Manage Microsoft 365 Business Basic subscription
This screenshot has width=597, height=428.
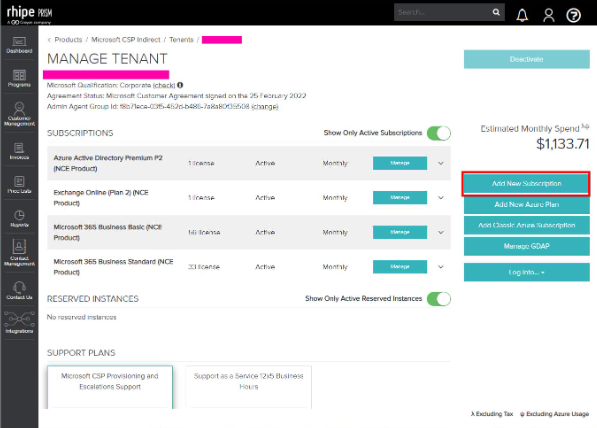[x=400, y=232]
